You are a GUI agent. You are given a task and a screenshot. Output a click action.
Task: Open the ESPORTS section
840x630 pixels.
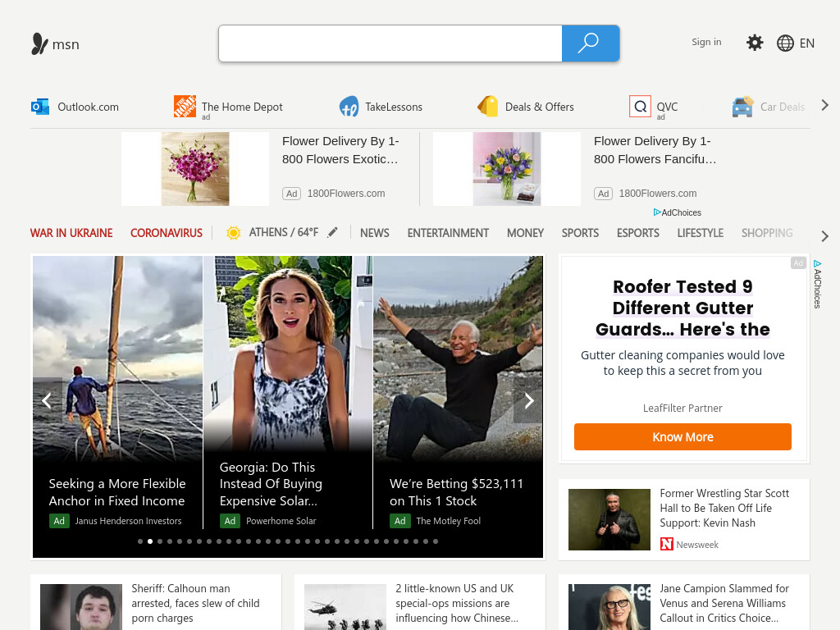637,233
